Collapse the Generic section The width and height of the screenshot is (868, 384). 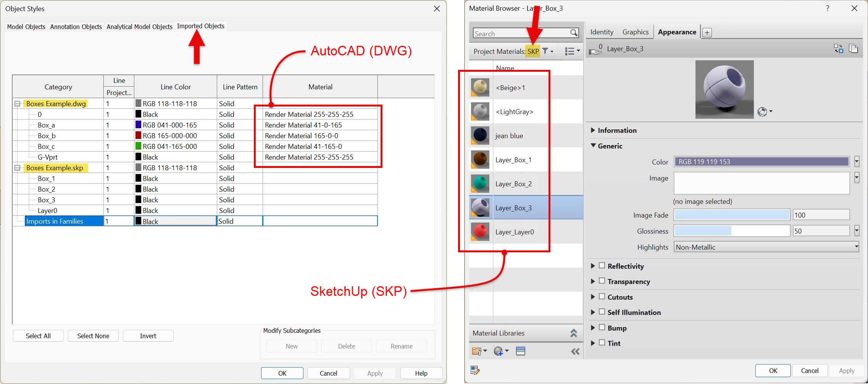[x=594, y=146]
